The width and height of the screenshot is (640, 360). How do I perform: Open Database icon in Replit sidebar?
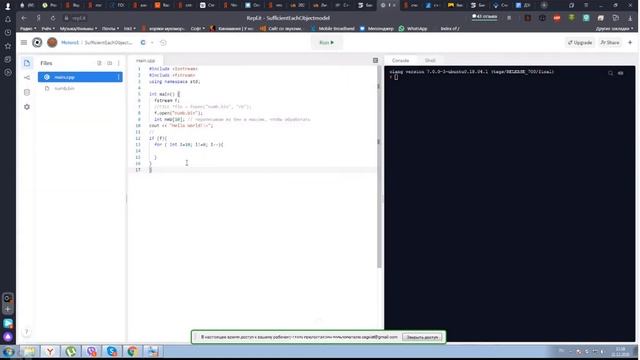tap(27, 92)
